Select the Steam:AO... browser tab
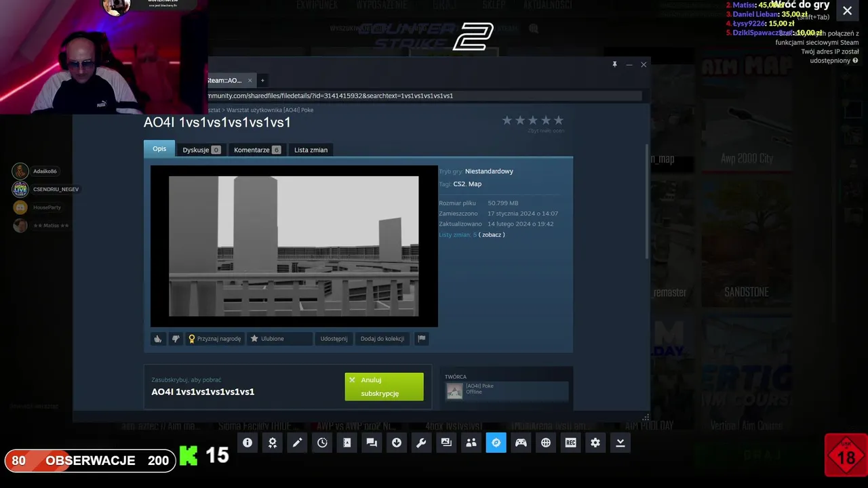 coord(226,81)
